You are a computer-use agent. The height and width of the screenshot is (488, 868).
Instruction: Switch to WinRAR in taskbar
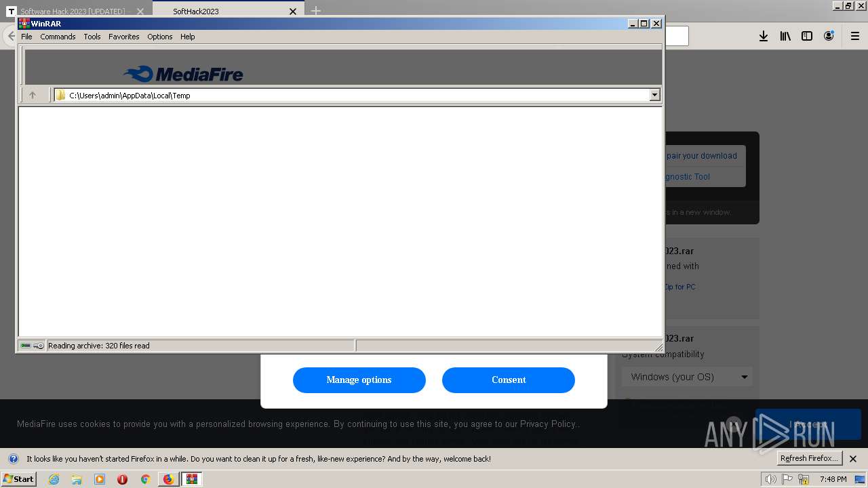(192, 479)
